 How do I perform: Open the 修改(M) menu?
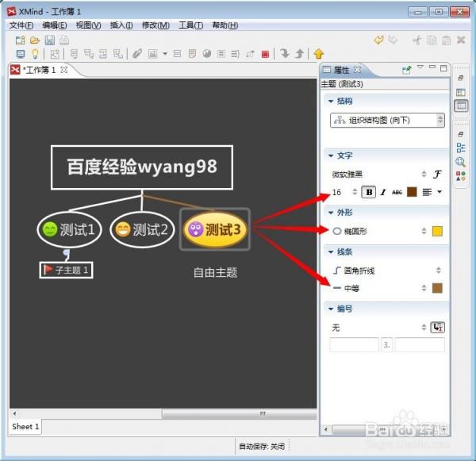point(155,25)
